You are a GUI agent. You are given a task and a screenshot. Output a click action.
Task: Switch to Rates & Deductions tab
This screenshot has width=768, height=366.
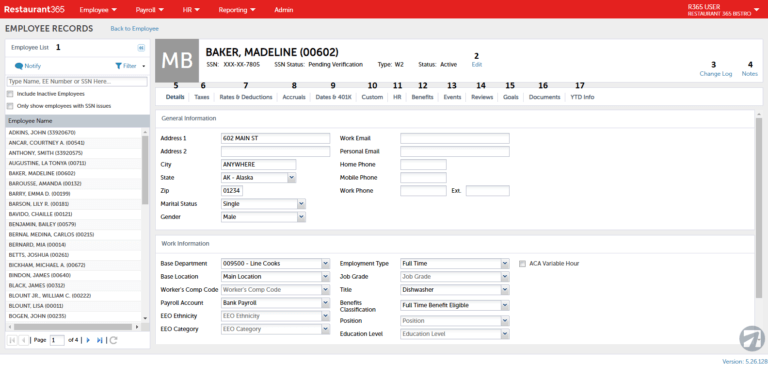pyautogui.click(x=246, y=97)
